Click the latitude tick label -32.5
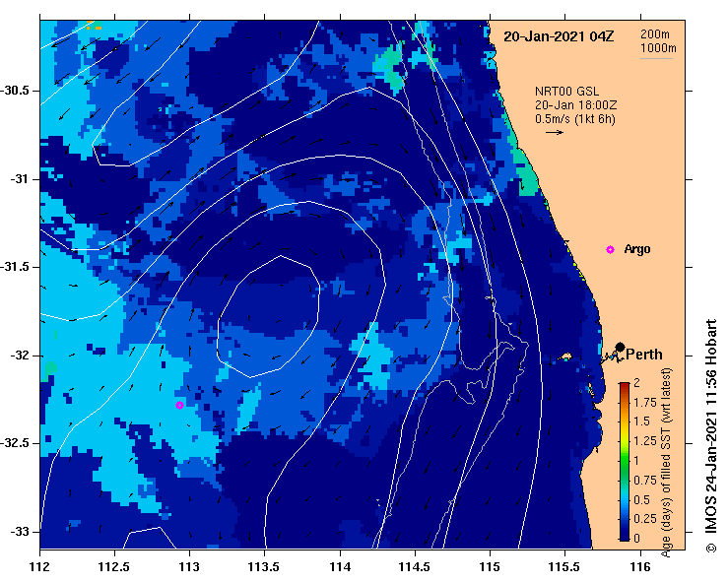This screenshot has height=583, width=728. click(x=15, y=443)
